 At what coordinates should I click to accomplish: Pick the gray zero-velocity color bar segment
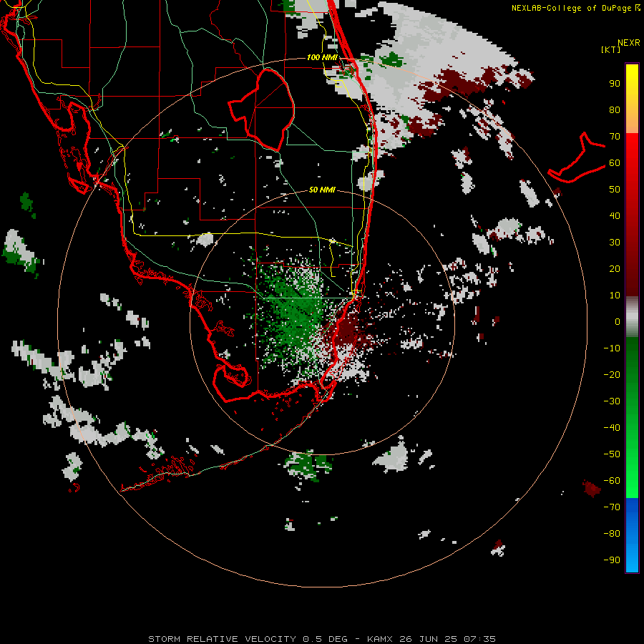pyautogui.click(x=632, y=317)
